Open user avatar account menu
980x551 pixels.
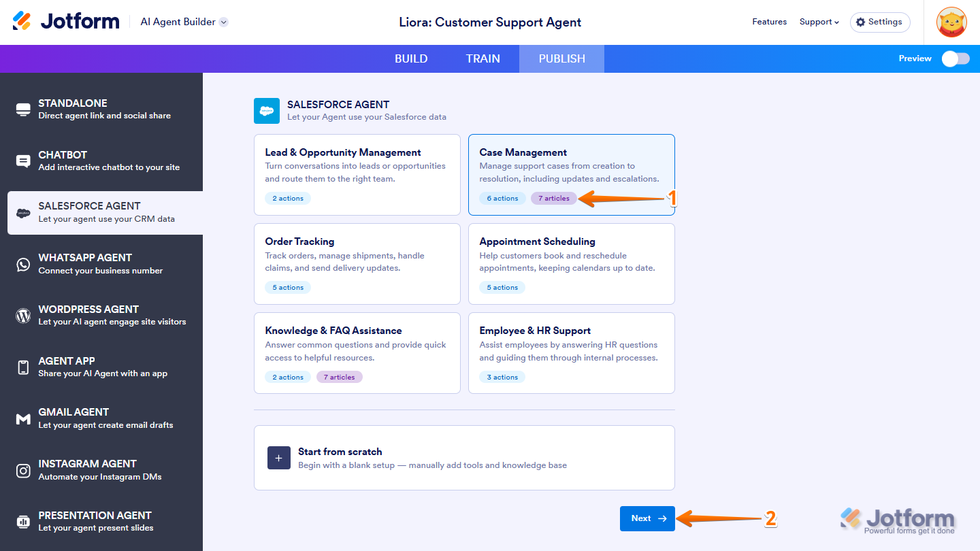click(951, 22)
